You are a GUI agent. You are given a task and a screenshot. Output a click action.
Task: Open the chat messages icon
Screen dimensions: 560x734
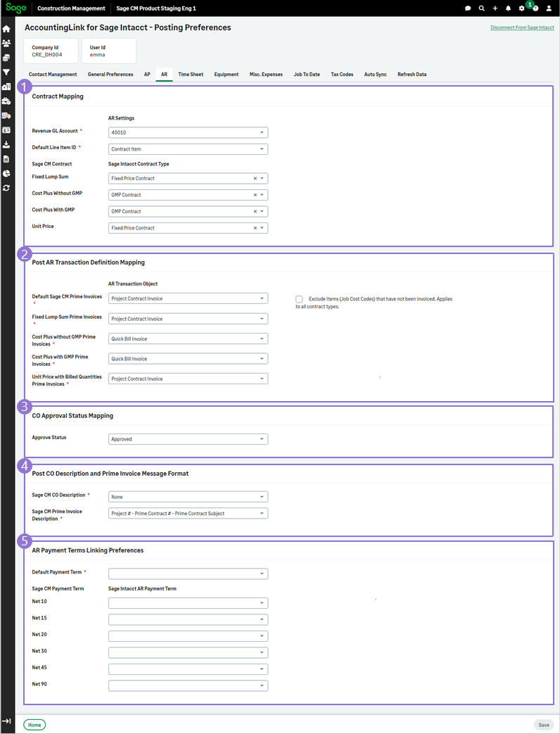pyautogui.click(x=468, y=8)
